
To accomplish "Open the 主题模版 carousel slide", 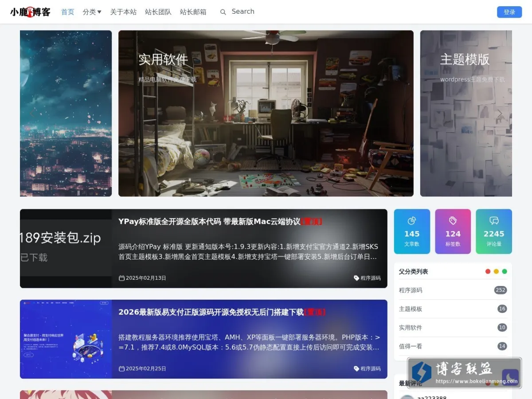I will [x=466, y=113].
